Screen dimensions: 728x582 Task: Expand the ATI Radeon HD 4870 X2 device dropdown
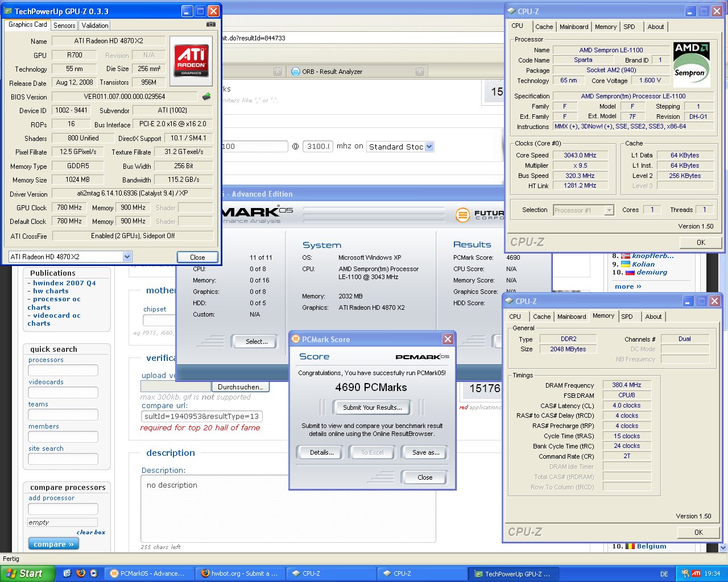[x=127, y=257]
